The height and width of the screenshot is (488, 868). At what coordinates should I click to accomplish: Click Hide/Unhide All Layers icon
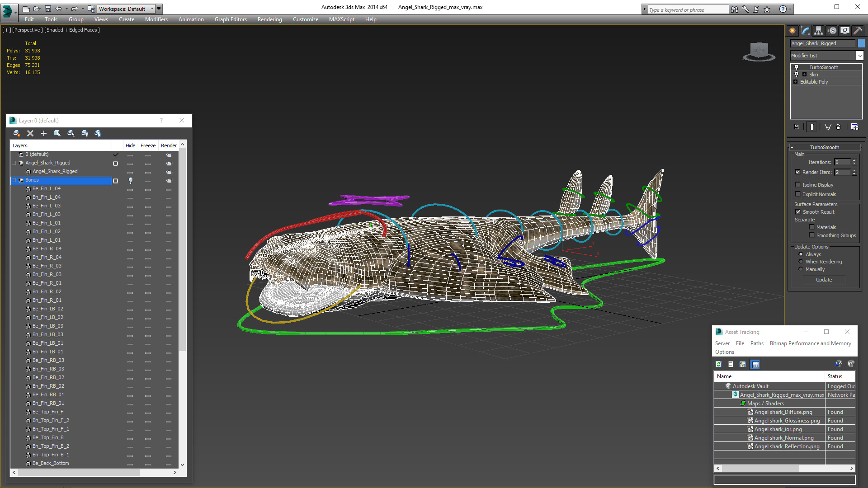tap(85, 133)
